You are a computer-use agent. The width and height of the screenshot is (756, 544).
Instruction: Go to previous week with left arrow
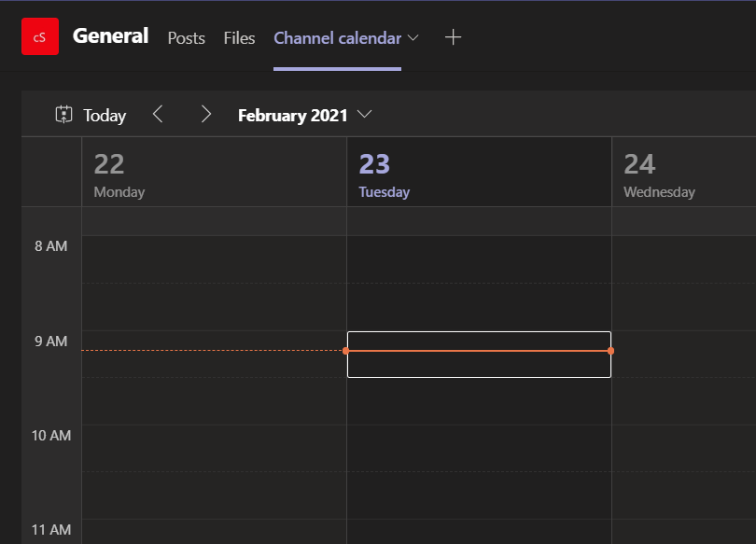pos(158,115)
